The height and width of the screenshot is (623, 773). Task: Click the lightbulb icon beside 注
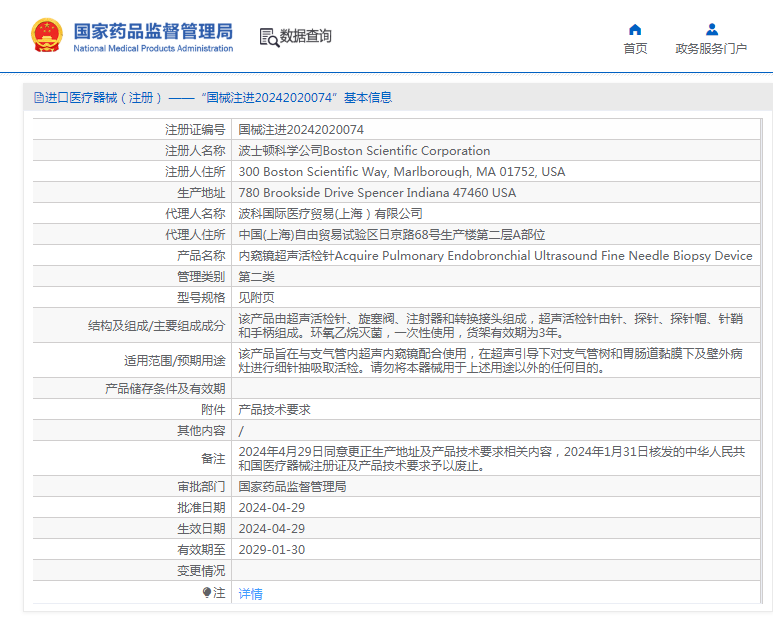tap(207, 592)
